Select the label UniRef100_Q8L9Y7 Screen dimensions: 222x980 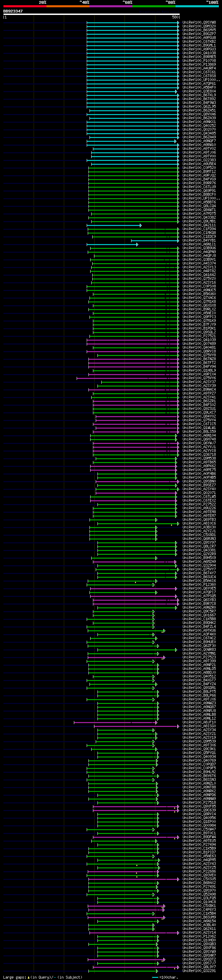coord(199,967)
